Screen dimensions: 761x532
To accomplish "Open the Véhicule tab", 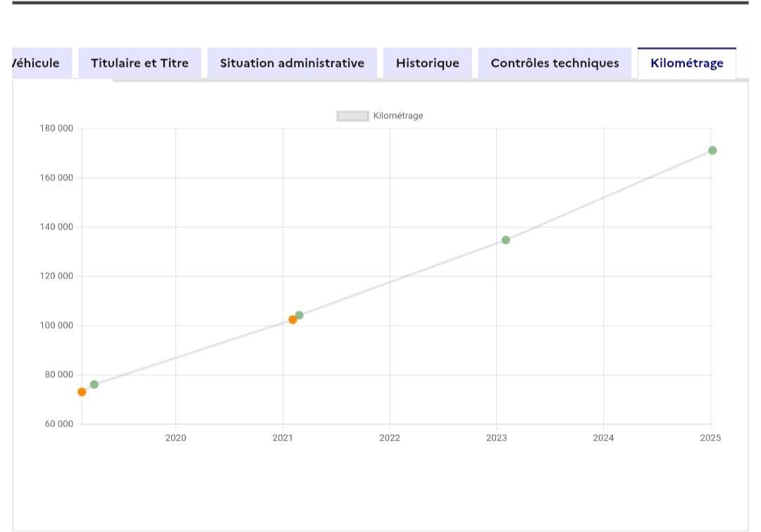I will (42, 63).
